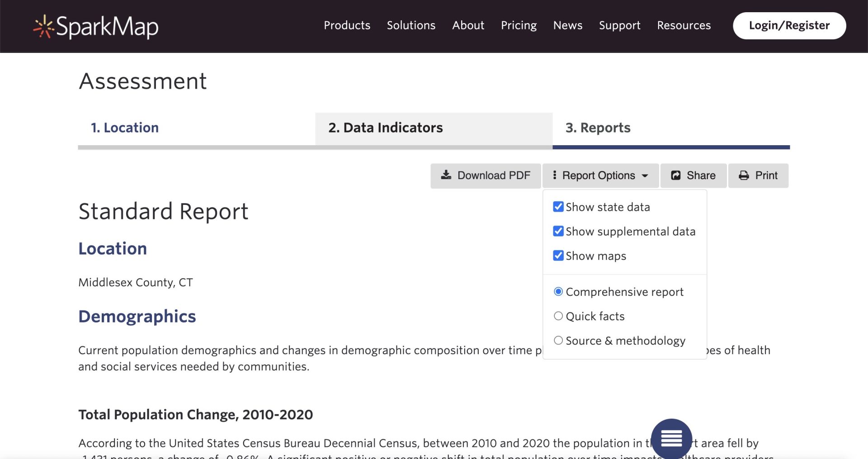Choose Source & methodology report type
The width and height of the screenshot is (868, 459).
[558, 341]
